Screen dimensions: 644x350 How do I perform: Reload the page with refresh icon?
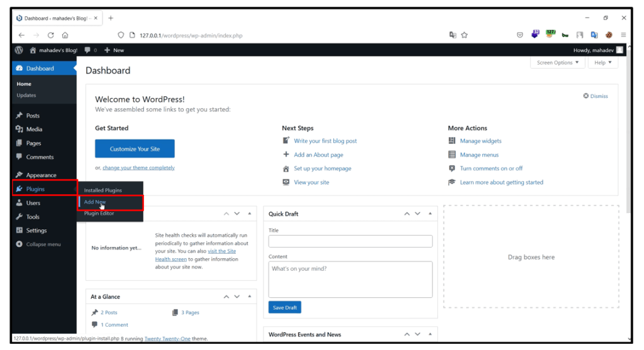click(x=50, y=35)
